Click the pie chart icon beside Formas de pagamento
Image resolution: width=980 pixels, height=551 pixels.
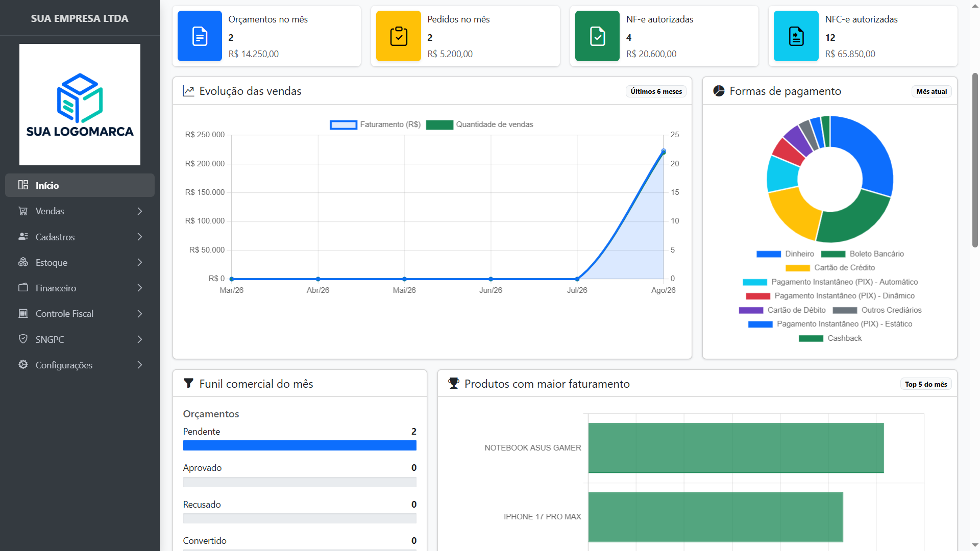(x=719, y=91)
